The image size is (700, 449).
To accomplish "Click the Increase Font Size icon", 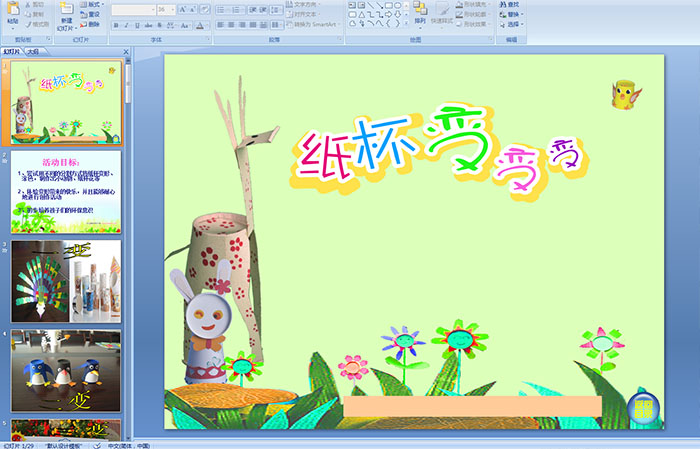I will click(183, 9).
